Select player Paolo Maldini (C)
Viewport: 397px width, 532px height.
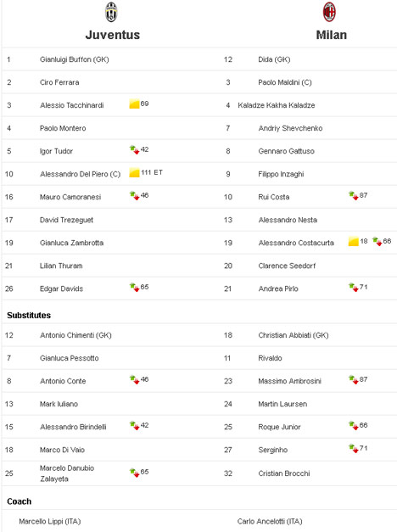point(285,82)
